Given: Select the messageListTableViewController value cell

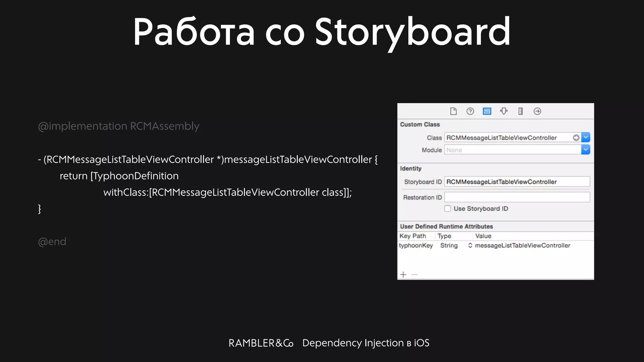Looking at the screenshot, I should pos(522,245).
